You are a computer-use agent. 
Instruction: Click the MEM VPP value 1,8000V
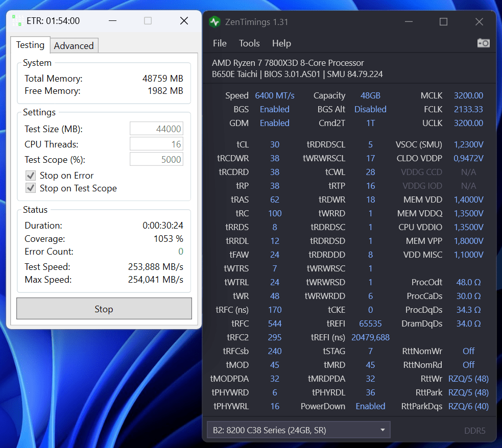tap(468, 241)
